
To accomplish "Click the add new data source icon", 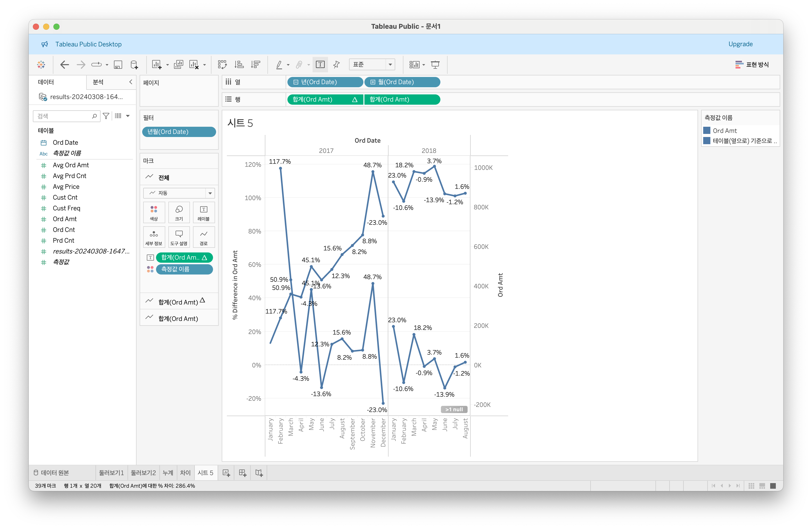I will click(x=134, y=64).
